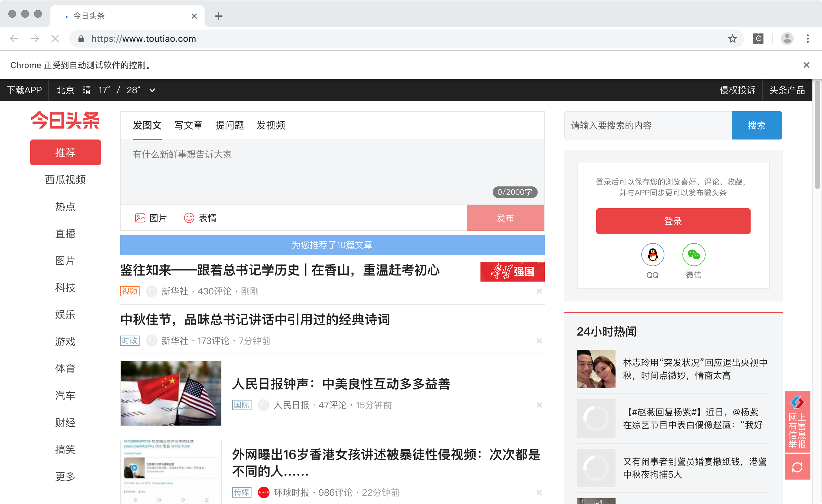
Task: Select the 直播 channel
Action: 65,234
